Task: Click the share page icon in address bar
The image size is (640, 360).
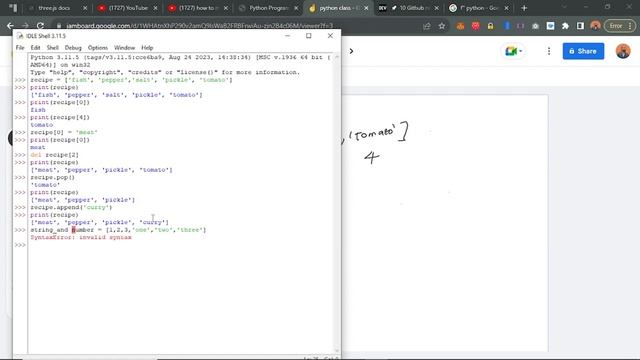Action: point(427,26)
